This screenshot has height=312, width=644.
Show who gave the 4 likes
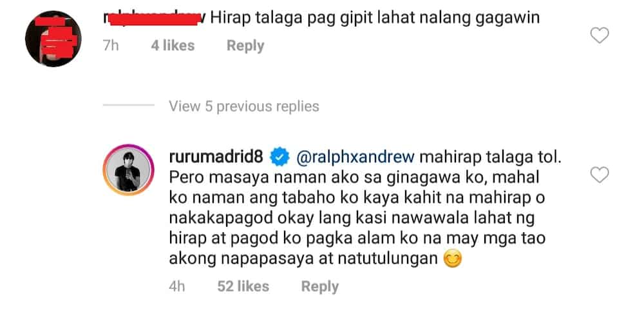(173, 45)
